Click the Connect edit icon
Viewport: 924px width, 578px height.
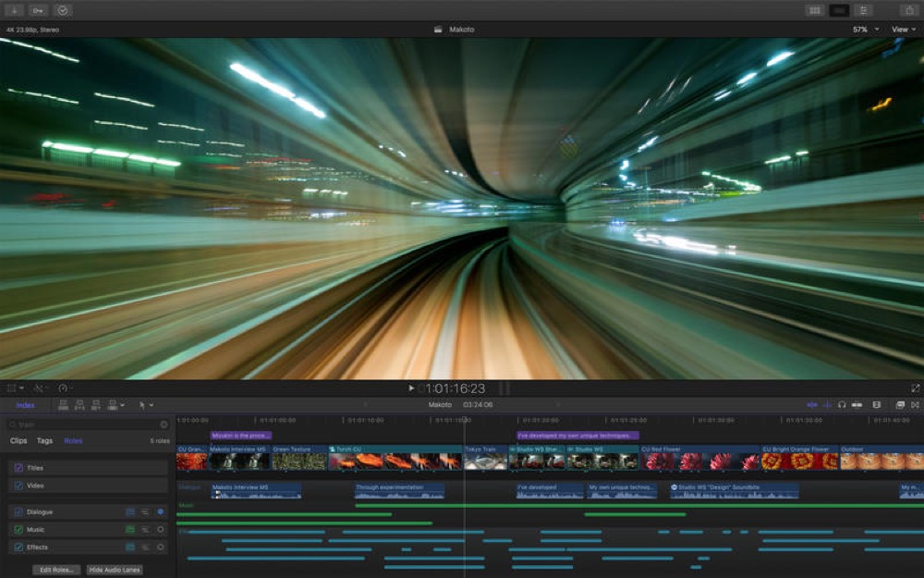pos(64,405)
